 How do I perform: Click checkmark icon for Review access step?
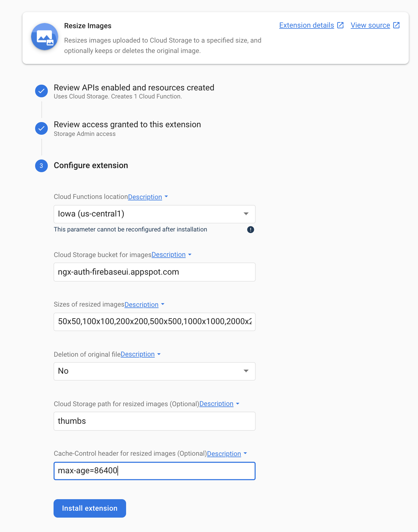(41, 128)
